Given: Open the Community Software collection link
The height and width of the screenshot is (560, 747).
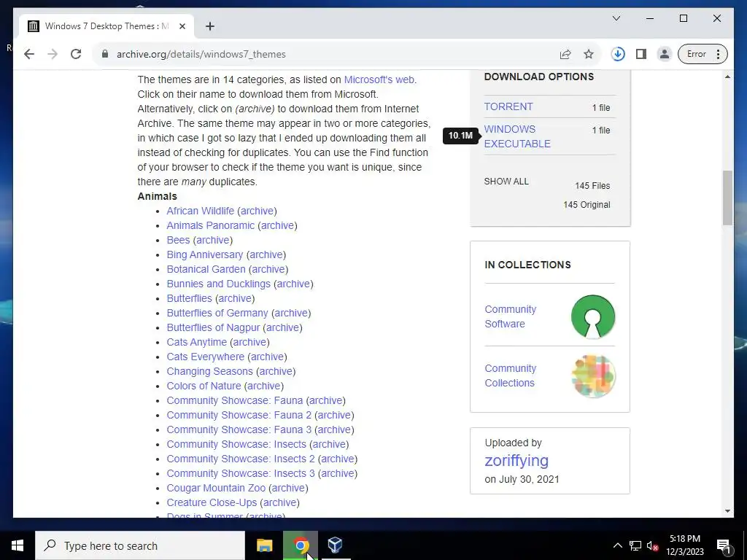Looking at the screenshot, I should (510, 316).
